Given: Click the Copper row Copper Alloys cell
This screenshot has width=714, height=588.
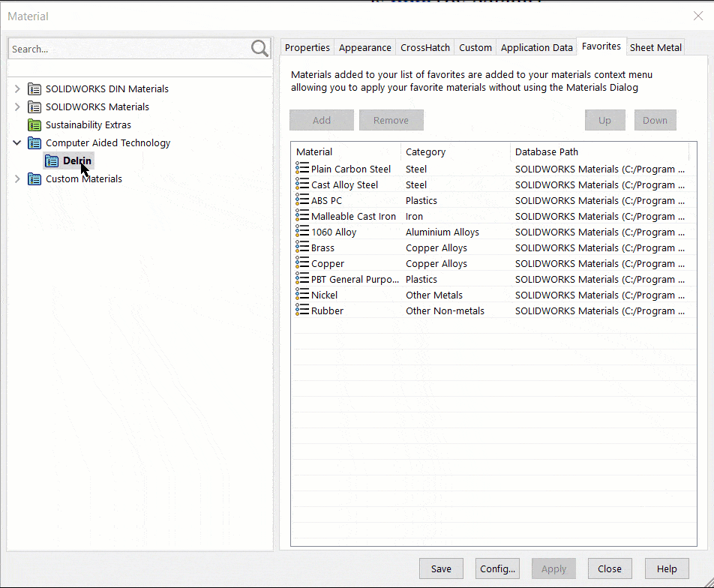Looking at the screenshot, I should (436, 264).
